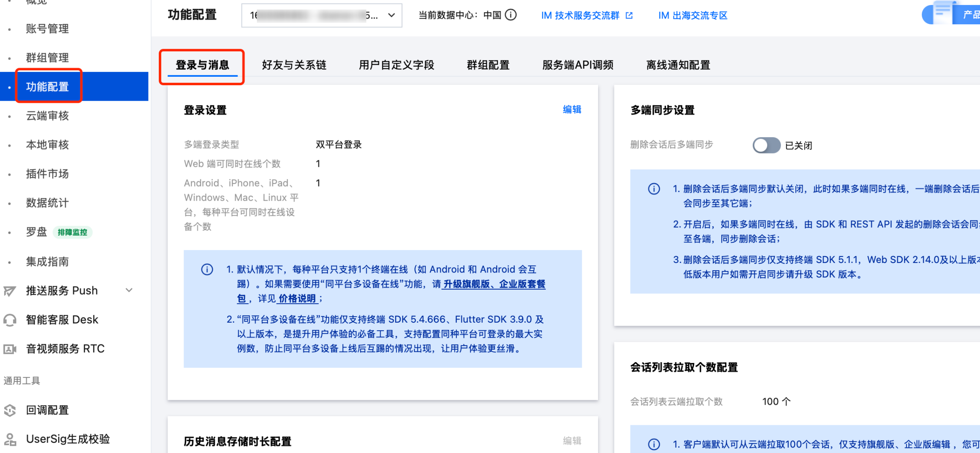This screenshot has width=980, height=453.
Task: Click the external link icon after IM 技术服务交流群
Action: pyautogui.click(x=629, y=16)
